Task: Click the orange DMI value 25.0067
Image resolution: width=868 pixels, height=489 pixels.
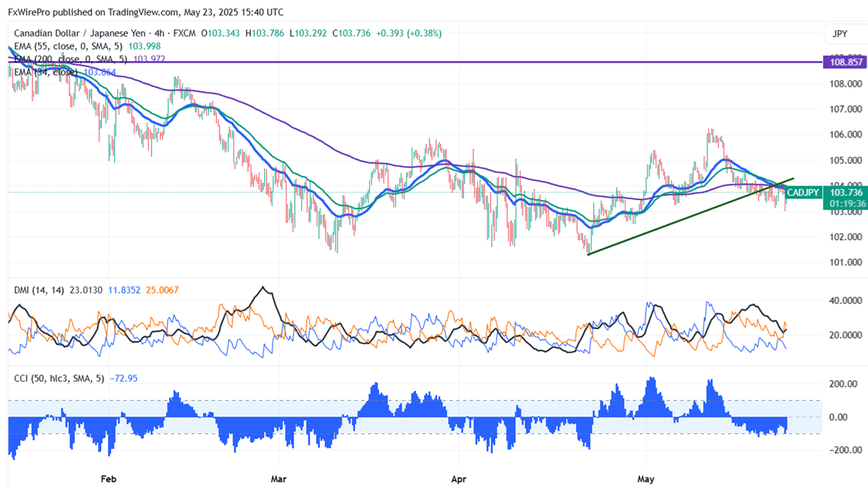Action: coord(162,290)
